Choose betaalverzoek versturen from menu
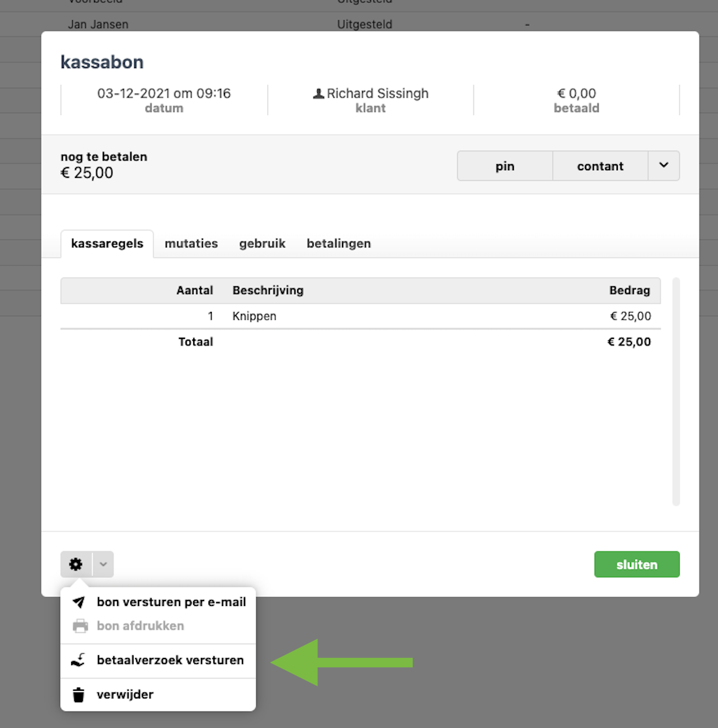This screenshot has height=728, width=718. click(170, 660)
